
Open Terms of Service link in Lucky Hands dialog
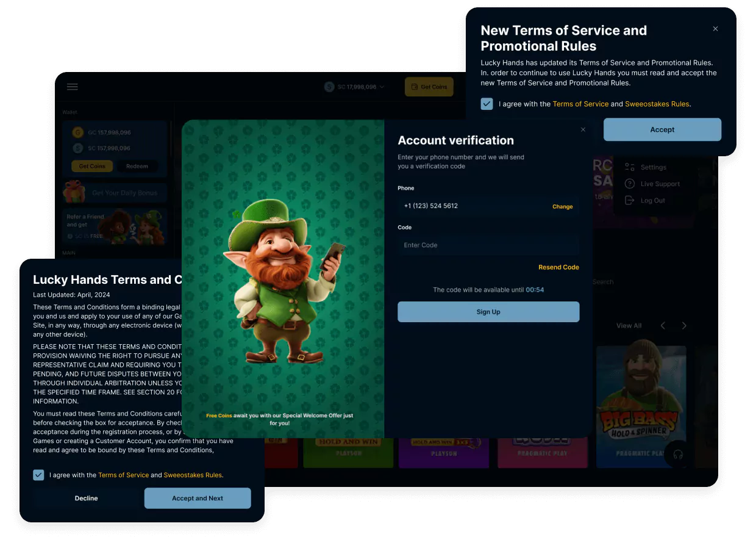[123, 475]
